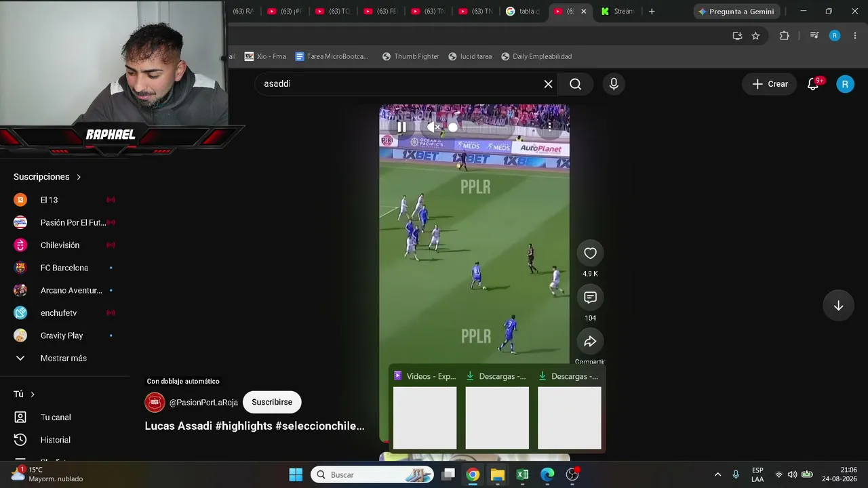
Task: Like the Lucas Assadi short
Action: (x=590, y=253)
